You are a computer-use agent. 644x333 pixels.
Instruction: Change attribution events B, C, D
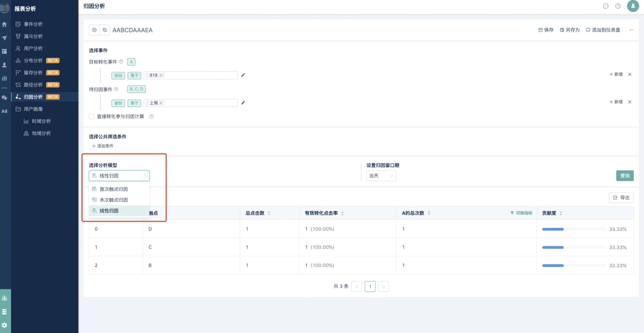pyautogui.click(x=136, y=89)
